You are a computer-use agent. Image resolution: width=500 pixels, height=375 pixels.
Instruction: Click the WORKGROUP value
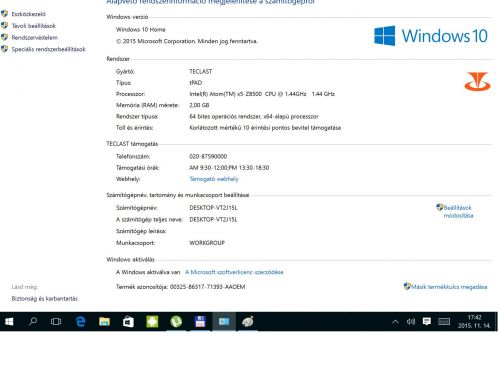pyautogui.click(x=207, y=243)
